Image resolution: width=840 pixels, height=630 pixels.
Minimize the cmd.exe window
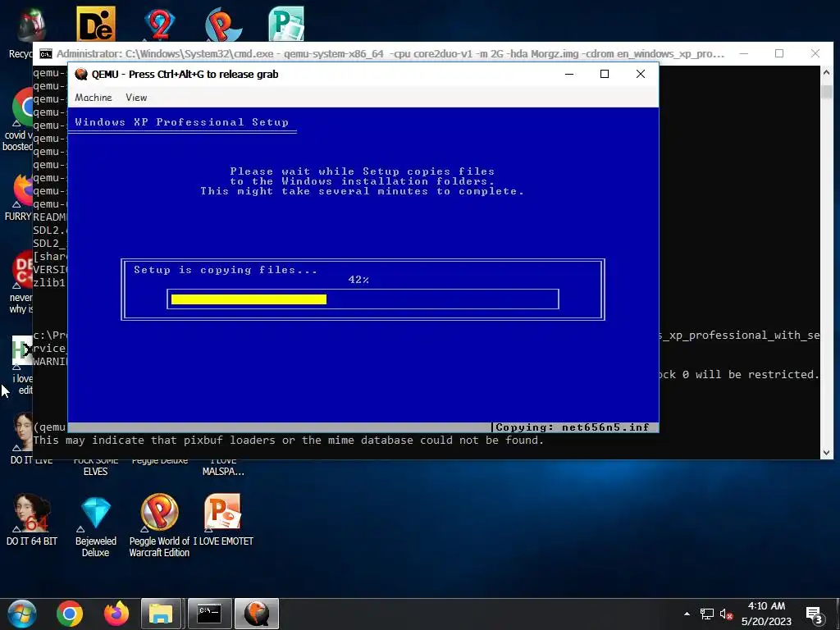click(743, 53)
